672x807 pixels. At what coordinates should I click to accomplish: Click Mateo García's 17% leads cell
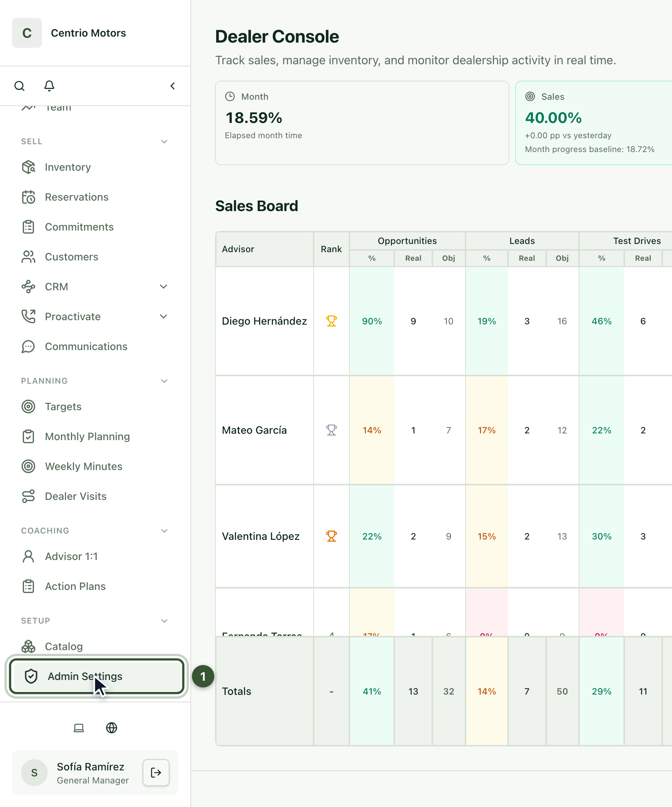486,430
